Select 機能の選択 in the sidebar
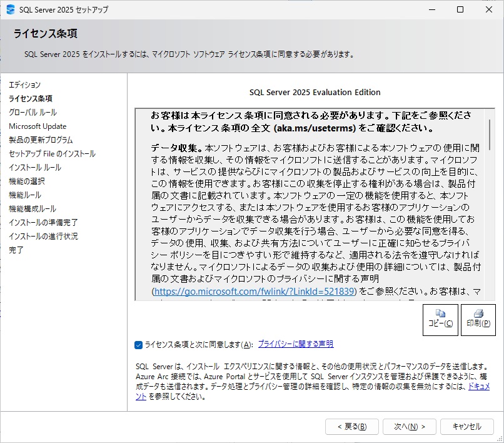This screenshot has height=443, width=504. pyautogui.click(x=27, y=181)
